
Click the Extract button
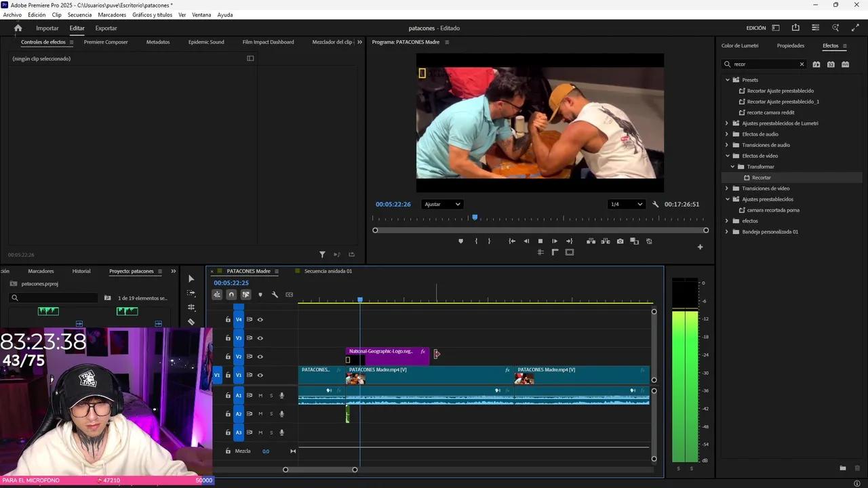coord(605,241)
